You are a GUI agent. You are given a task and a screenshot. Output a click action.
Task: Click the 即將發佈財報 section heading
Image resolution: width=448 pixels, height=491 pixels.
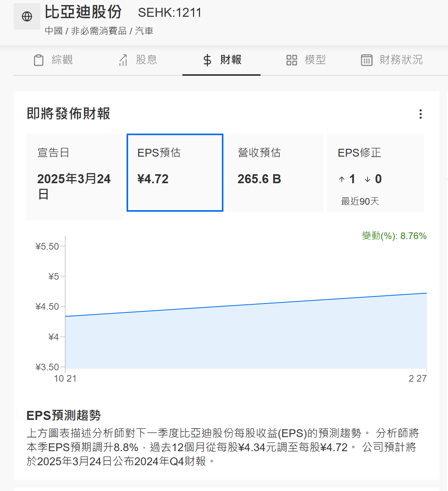click(68, 114)
